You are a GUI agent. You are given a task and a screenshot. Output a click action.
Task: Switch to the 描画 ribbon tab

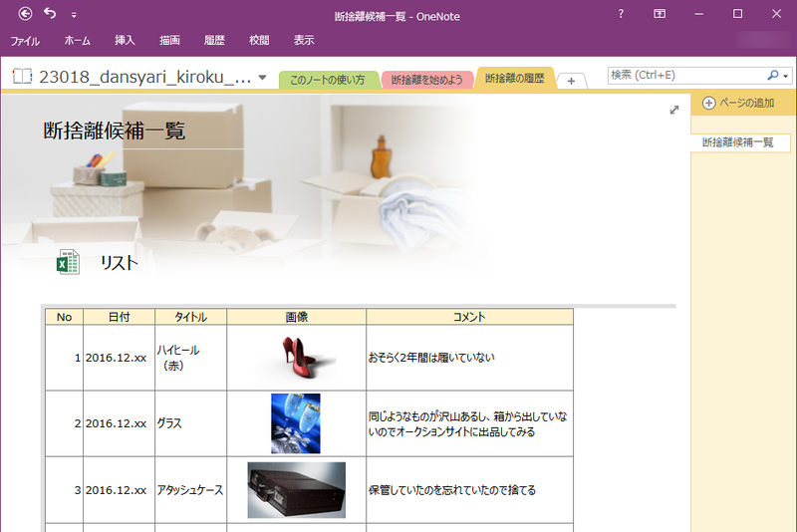coord(169,40)
